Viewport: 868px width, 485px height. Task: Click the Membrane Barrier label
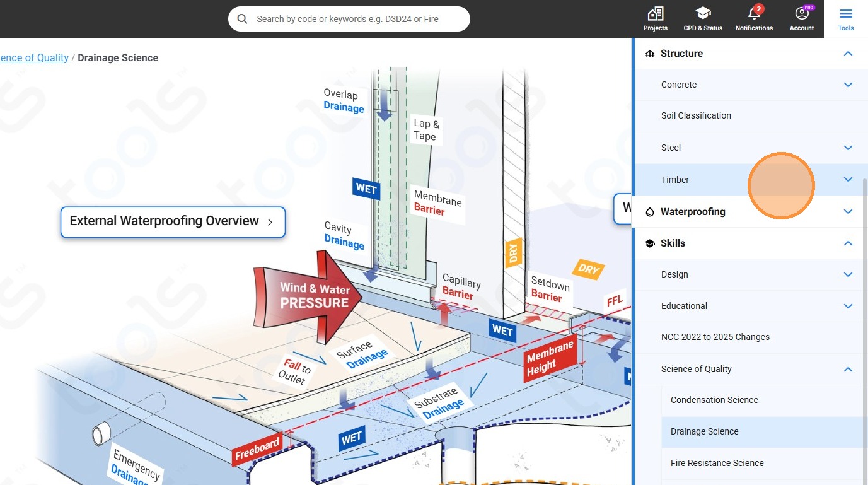click(437, 204)
